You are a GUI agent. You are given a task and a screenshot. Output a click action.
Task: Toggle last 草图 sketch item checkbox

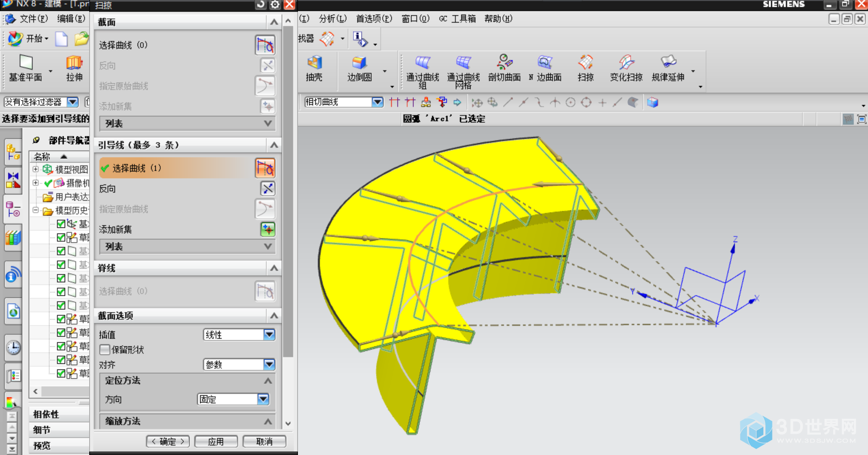61,373
